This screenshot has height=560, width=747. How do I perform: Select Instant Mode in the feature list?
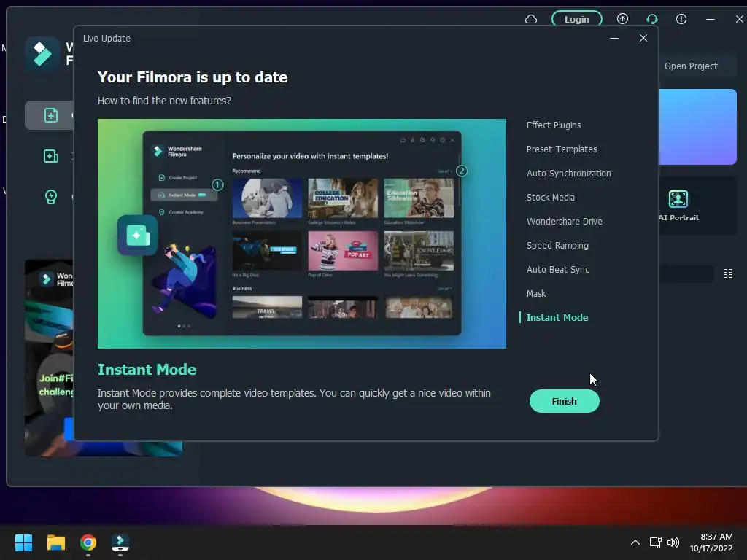(x=557, y=318)
